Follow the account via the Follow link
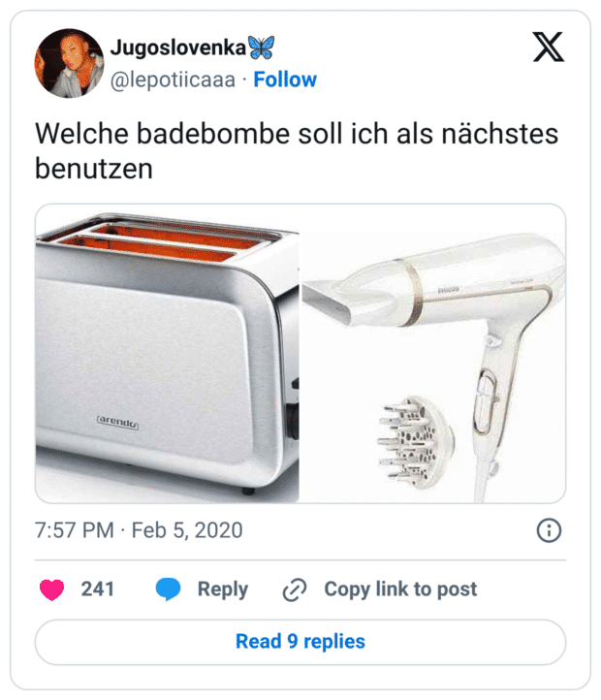The width and height of the screenshot is (601, 700). (x=285, y=80)
